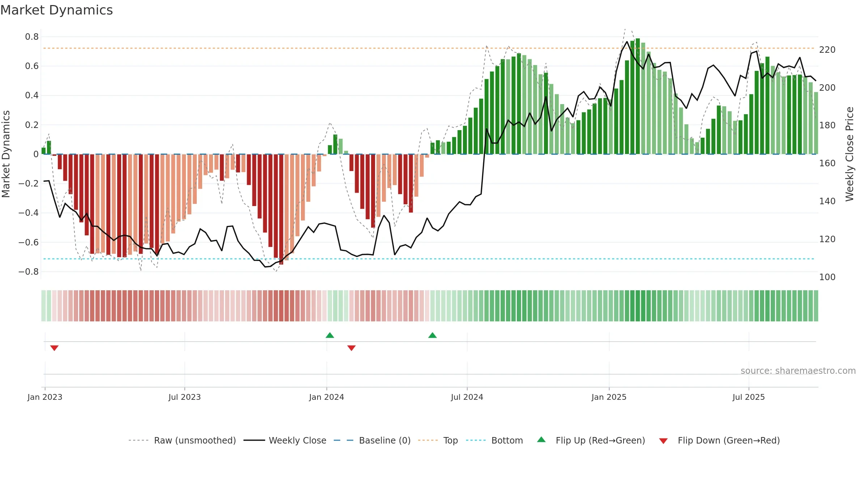Click the Jul 2024 x-axis label
The width and height of the screenshot is (868, 488).
pos(467,397)
